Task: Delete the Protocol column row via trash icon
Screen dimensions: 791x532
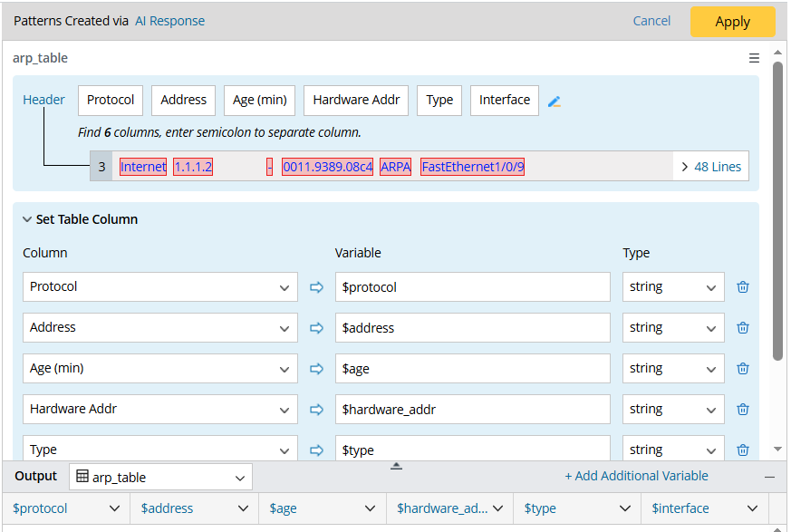Action: click(x=743, y=287)
